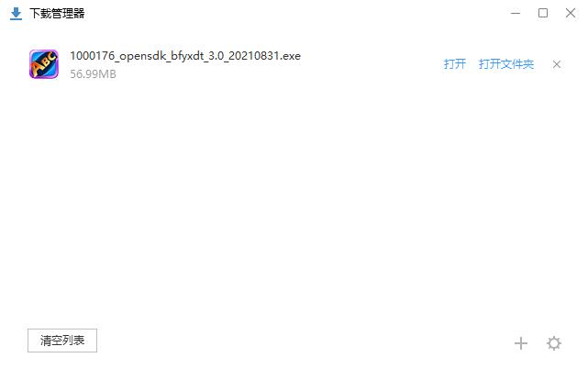
Task: Click the 下载管理器 title text
Action: pos(57,14)
